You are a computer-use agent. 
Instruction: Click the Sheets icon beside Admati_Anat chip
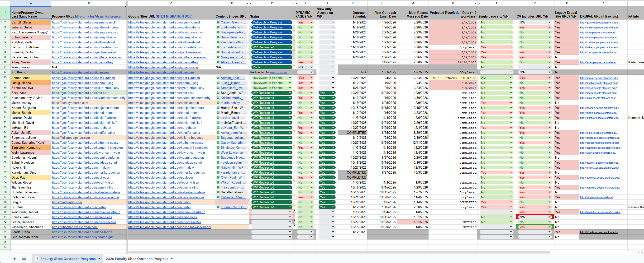[x=218, y=78]
